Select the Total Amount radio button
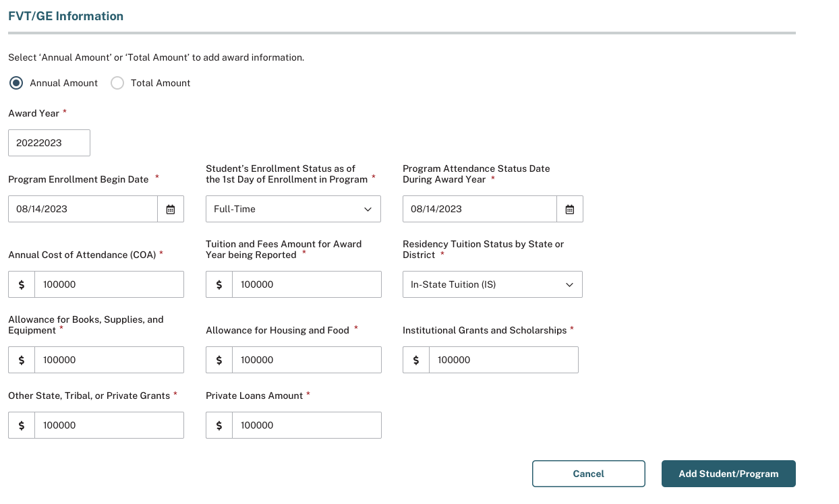 pos(117,83)
